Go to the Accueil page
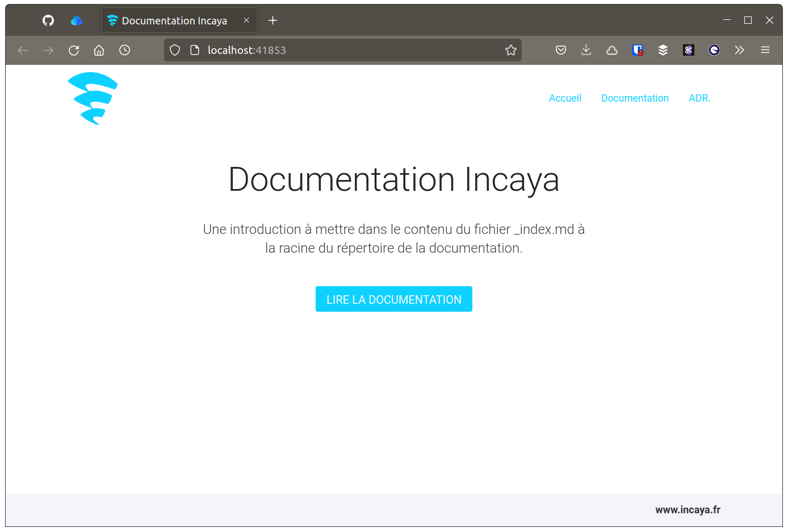This screenshot has height=532, width=788. [x=565, y=98]
